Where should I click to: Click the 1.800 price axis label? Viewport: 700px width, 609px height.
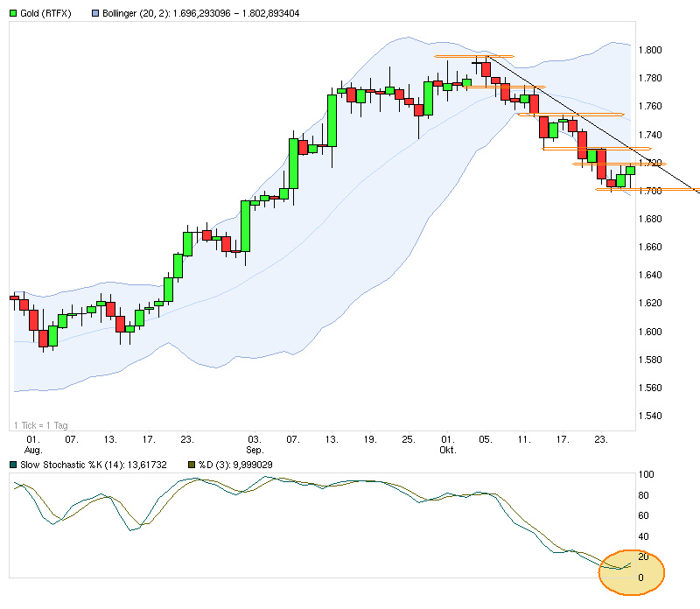(651, 51)
